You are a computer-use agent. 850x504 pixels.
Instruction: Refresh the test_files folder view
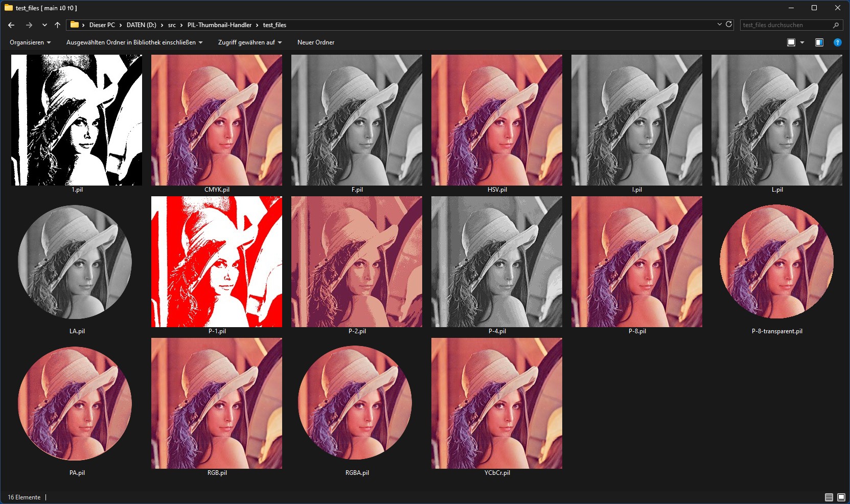click(729, 25)
